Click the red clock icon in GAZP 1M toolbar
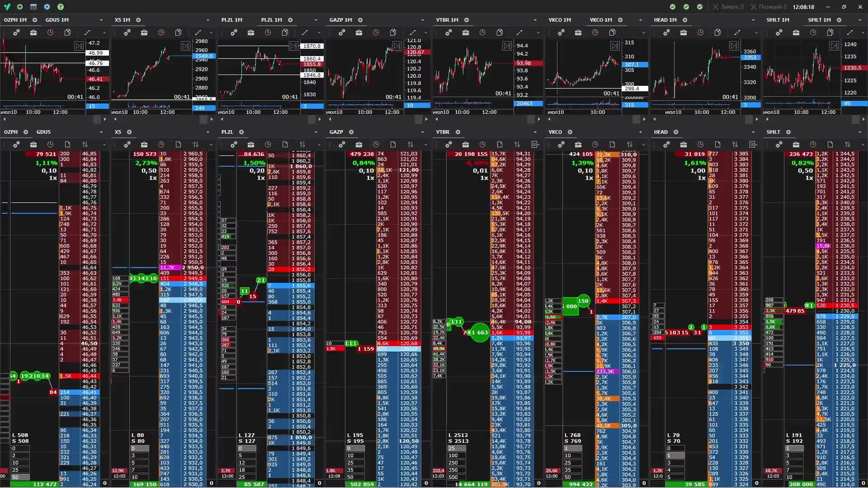The image size is (868, 488). [376, 33]
